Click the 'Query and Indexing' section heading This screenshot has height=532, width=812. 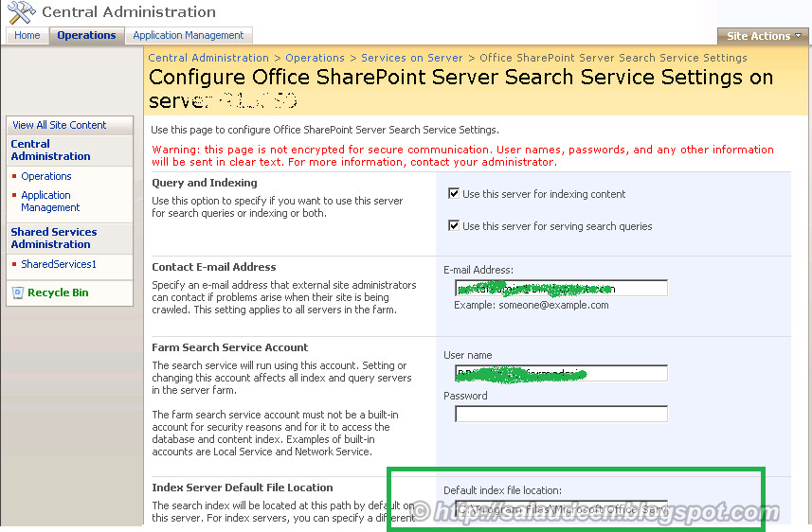(205, 183)
